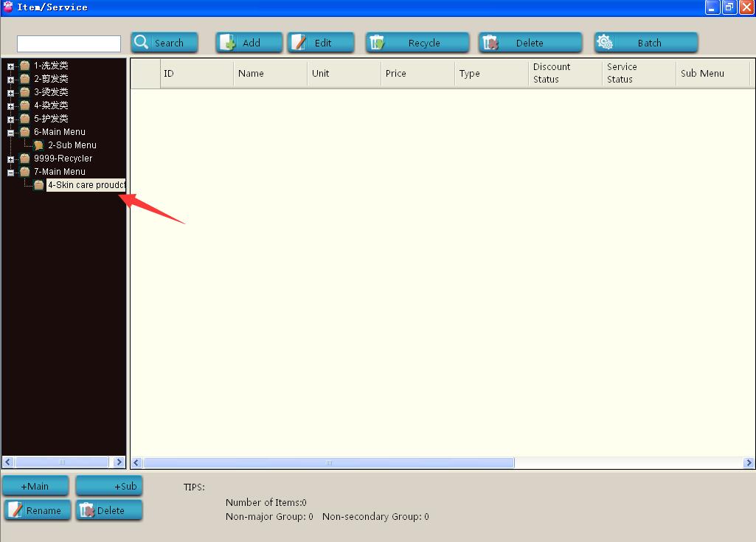Click folder icon of 9999-Recycler
Screen dimensions: 756x542
pyautogui.click(x=25, y=158)
